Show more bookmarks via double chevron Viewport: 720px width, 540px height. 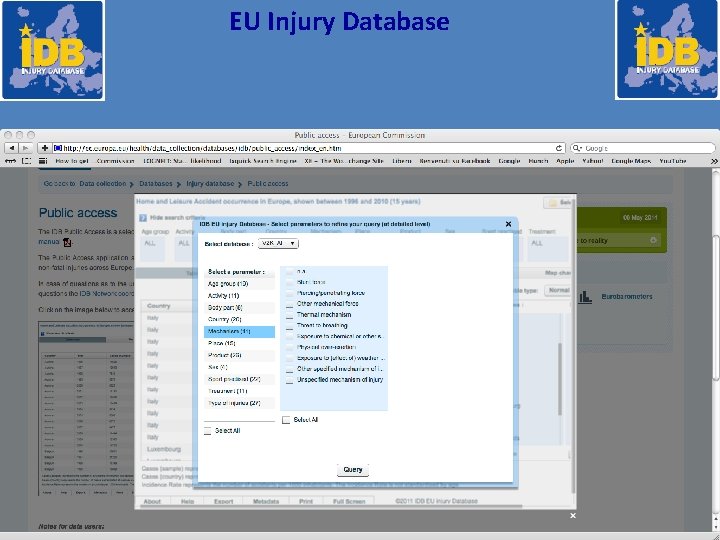click(x=714, y=161)
